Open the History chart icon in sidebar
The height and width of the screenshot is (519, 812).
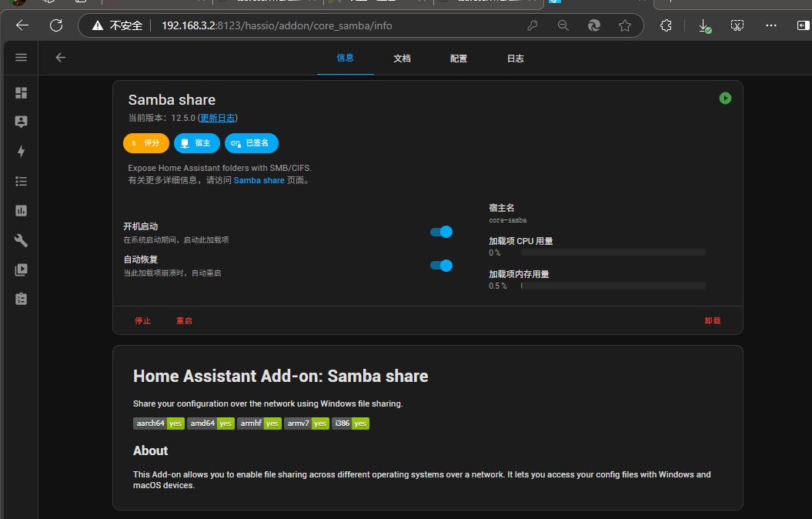[21, 210]
